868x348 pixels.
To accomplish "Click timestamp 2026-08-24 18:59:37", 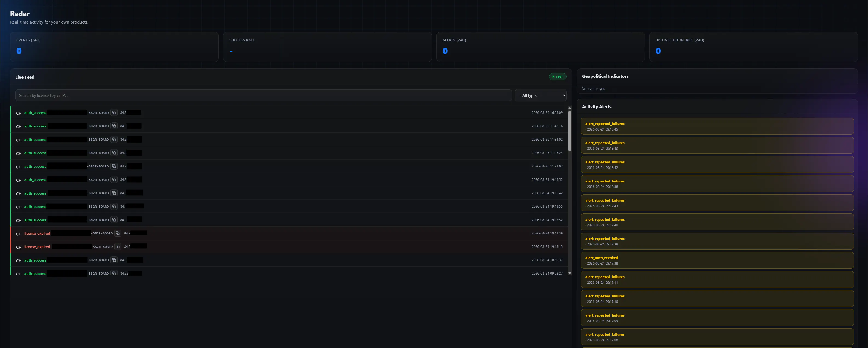I will pyautogui.click(x=547, y=260).
